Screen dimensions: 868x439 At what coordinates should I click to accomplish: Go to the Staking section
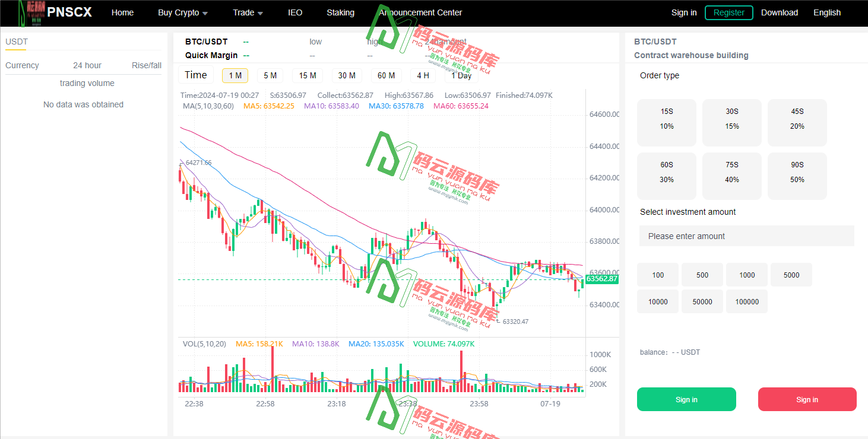pyautogui.click(x=340, y=12)
